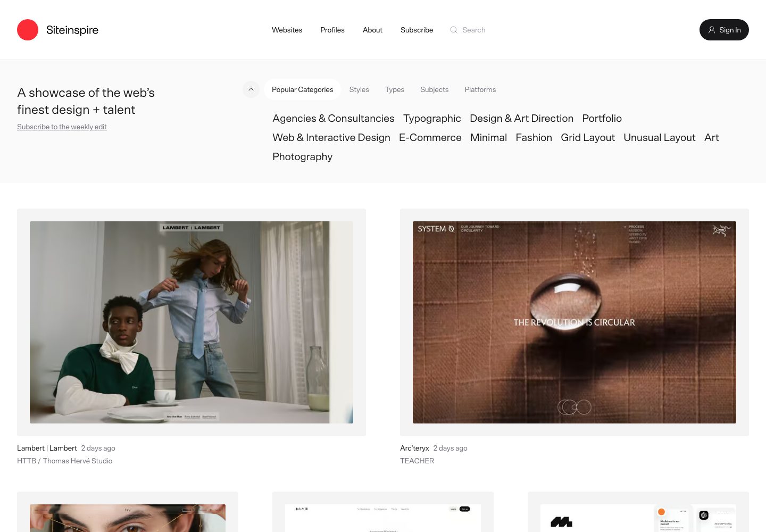
Task: Open the Minimal category
Action: click(488, 137)
